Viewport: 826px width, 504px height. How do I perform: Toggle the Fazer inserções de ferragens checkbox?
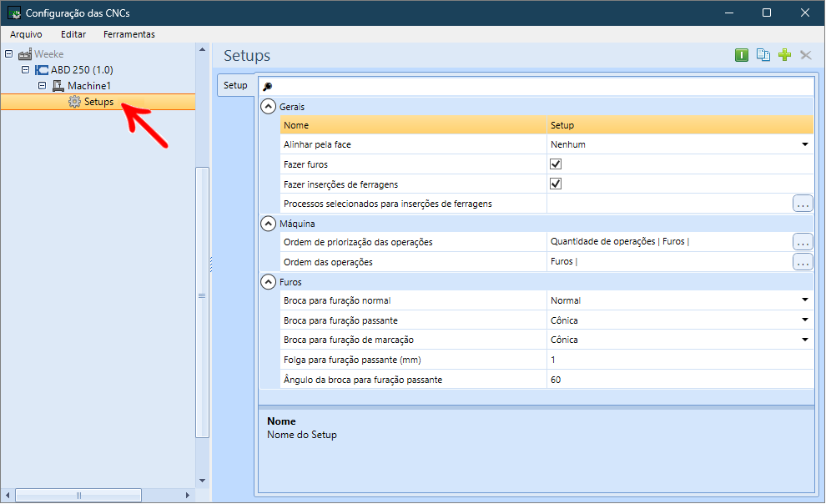point(555,184)
